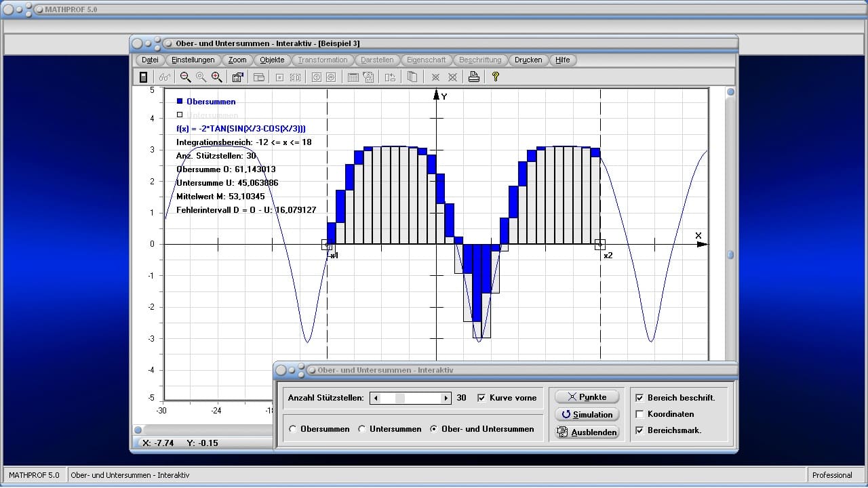Click the copy pages toolbar icon
Viewport: 868px width, 488px height.
coord(412,77)
